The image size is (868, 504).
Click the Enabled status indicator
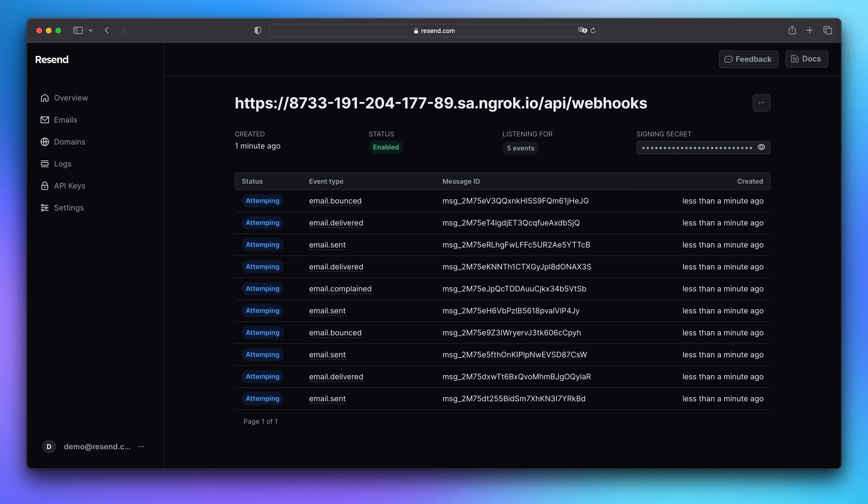pos(385,147)
